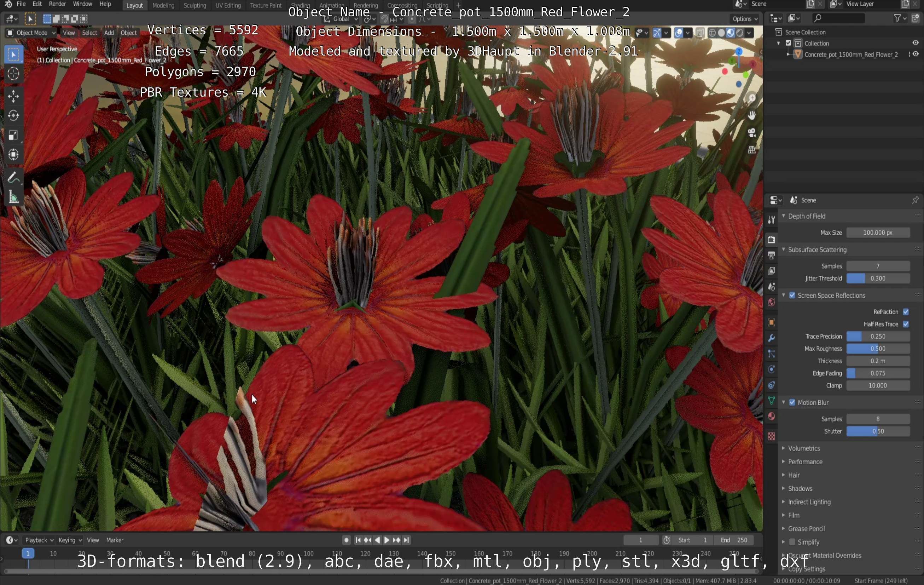Toggle the Motion Blur checkbox
Screen dimensions: 924x585
coord(792,402)
